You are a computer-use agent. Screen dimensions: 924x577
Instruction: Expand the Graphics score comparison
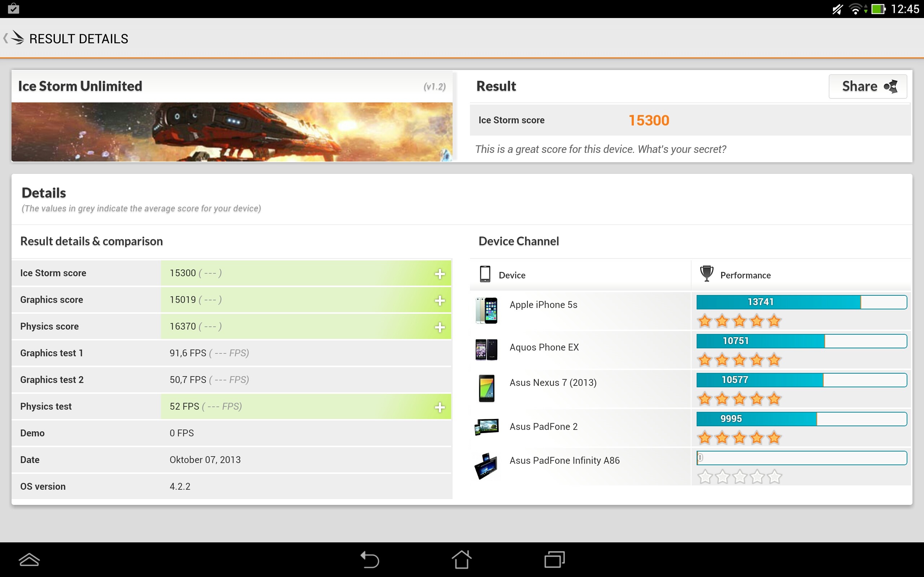tap(440, 300)
